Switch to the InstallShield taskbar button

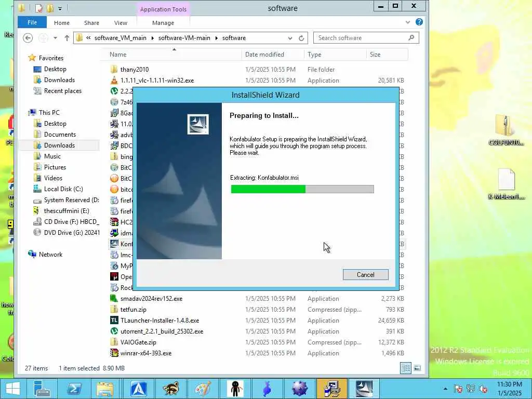coord(364,389)
